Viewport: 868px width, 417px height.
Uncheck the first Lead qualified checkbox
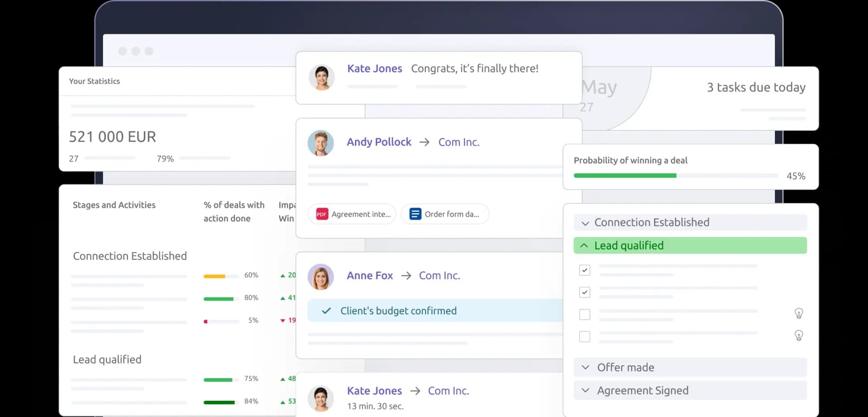coord(585,270)
